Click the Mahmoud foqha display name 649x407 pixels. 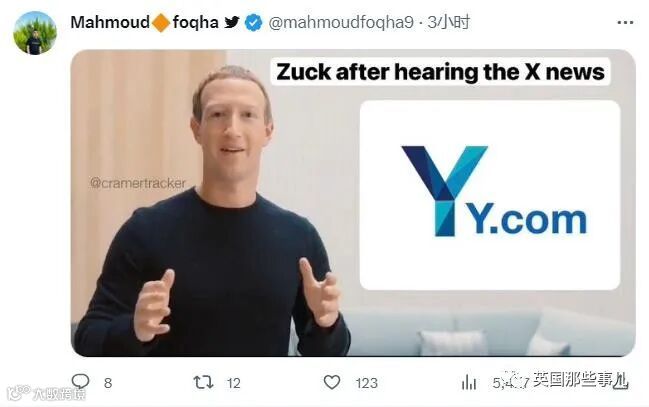[144, 22]
